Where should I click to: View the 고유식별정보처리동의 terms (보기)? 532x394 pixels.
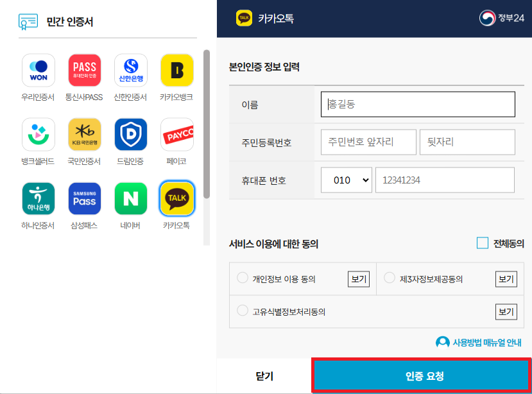pyautogui.click(x=506, y=311)
